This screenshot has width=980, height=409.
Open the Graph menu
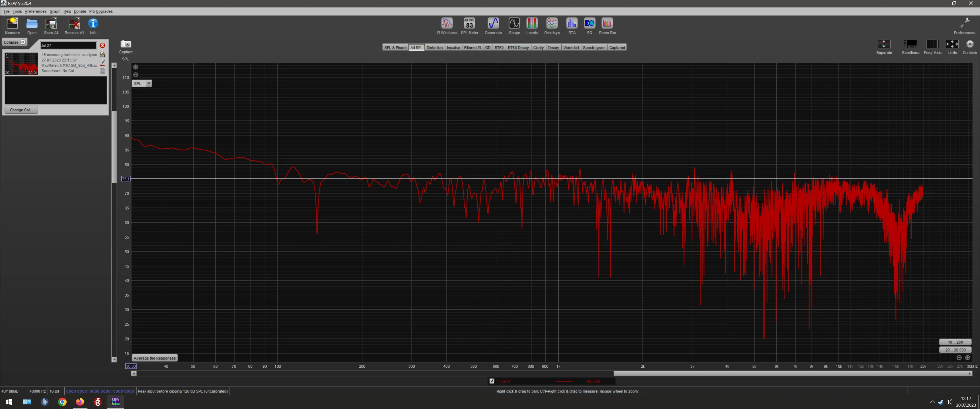(x=55, y=11)
